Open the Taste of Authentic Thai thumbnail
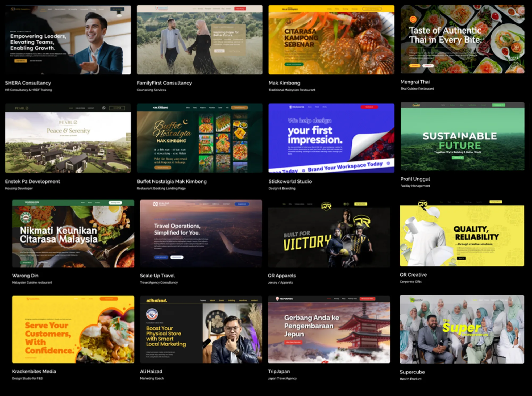The height and width of the screenshot is (396, 532). pyautogui.click(x=463, y=39)
